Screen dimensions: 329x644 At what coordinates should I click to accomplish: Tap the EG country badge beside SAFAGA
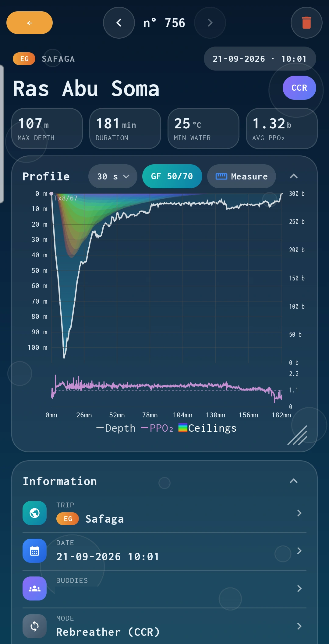click(24, 59)
